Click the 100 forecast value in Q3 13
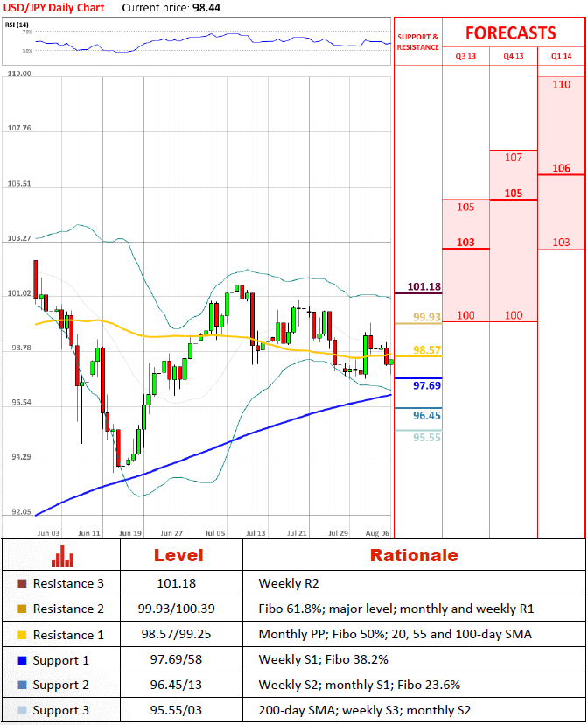 tap(465, 315)
